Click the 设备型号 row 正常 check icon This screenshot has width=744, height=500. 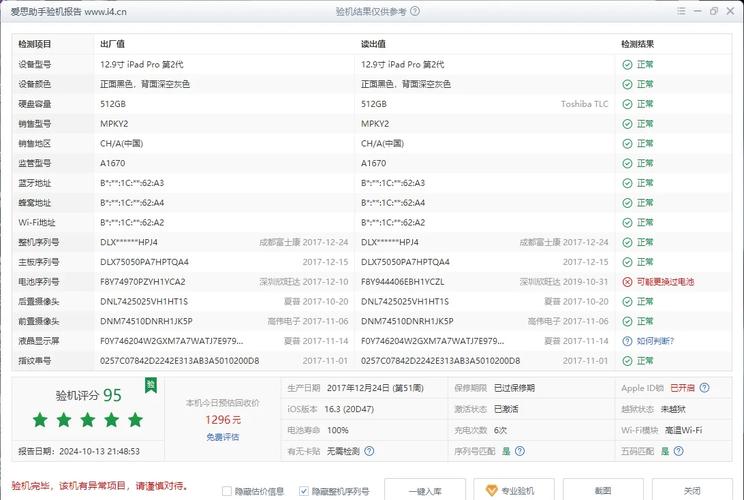click(627, 65)
